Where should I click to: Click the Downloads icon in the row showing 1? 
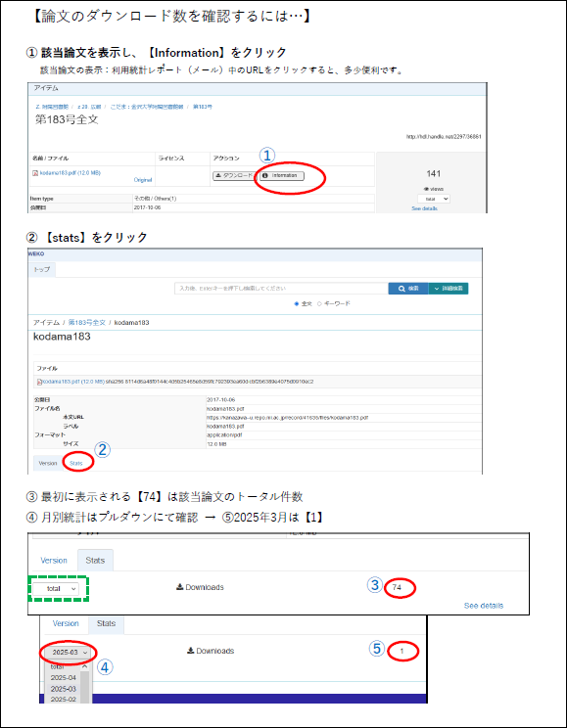[190, 651]
